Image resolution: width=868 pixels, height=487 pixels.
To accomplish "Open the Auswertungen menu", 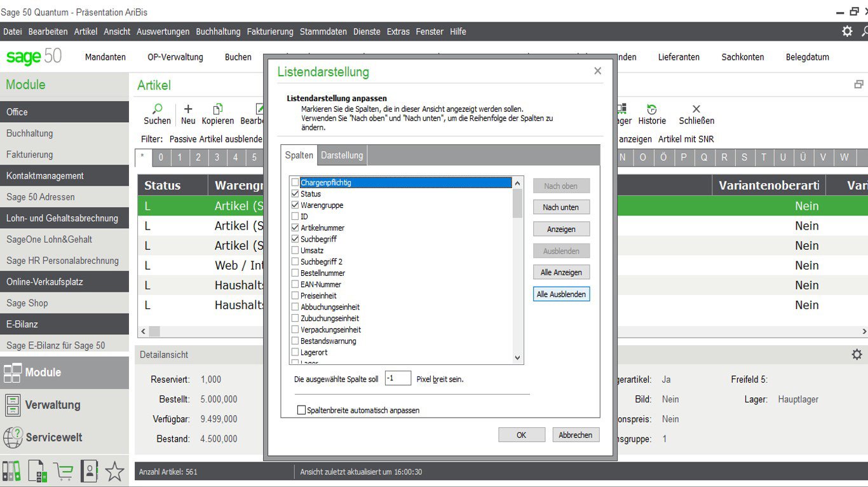I will [x=164, y=31].
